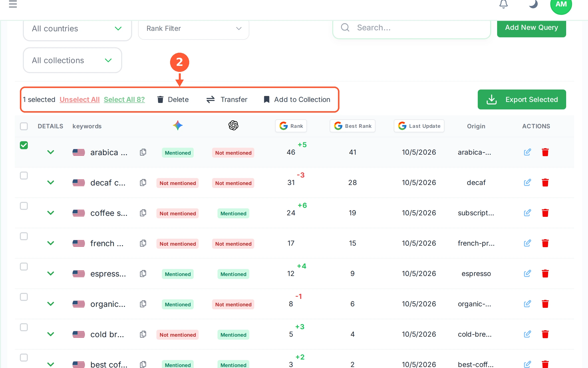
Task: Check the cold br... row checkbox
Action: [24, 327]
